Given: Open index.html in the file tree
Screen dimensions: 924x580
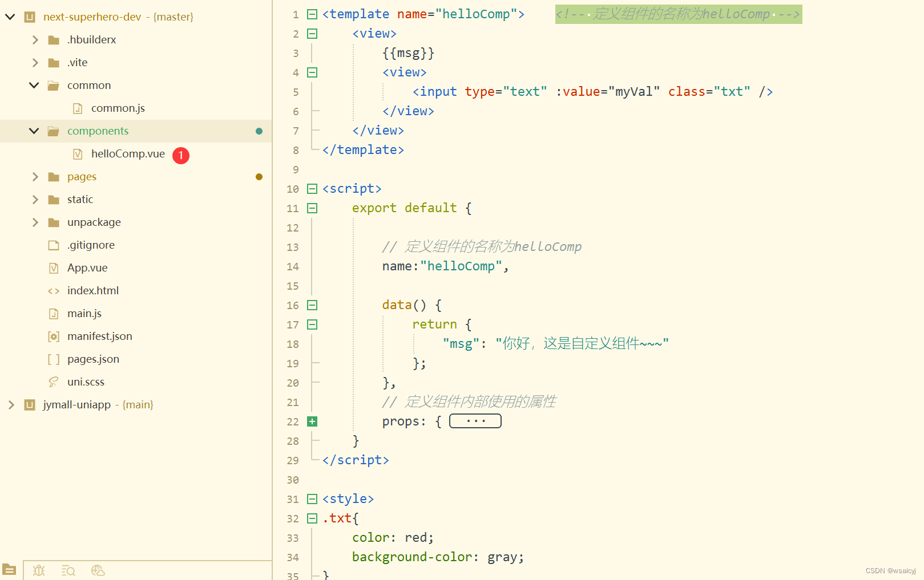Looking at the screenshot, I should (x=93, y=291).
